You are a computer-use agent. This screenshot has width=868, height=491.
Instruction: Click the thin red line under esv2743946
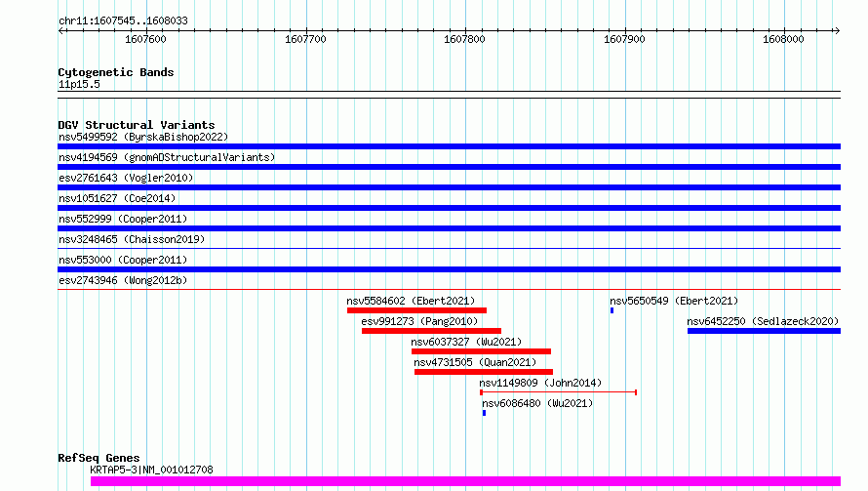tap(449, 289)
